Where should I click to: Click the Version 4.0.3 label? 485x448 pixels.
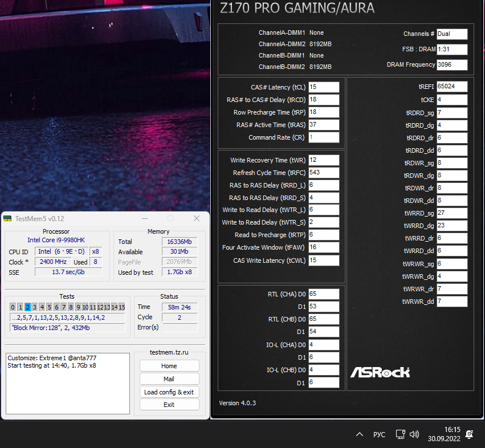[237, 403]
